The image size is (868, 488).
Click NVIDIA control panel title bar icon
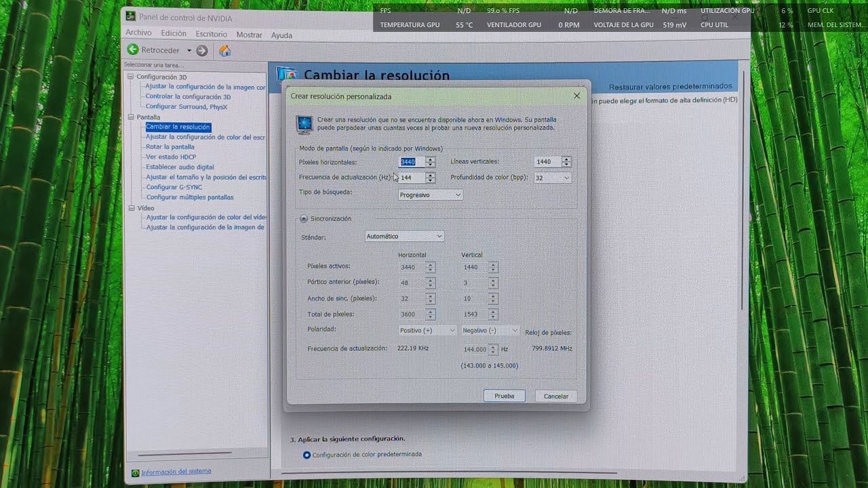click(131, 17)
